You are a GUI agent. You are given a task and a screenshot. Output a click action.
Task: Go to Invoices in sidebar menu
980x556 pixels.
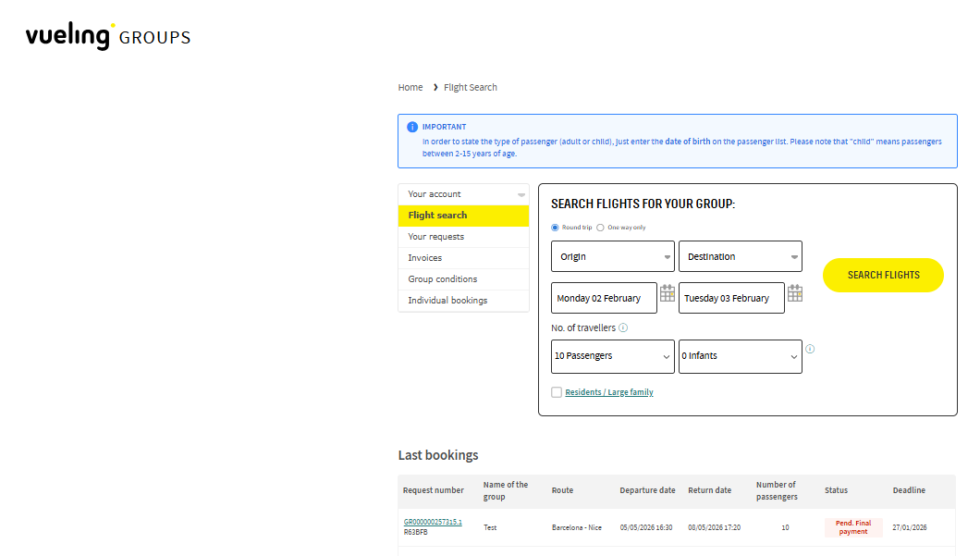pyautogui.click(x=425, y=258)
